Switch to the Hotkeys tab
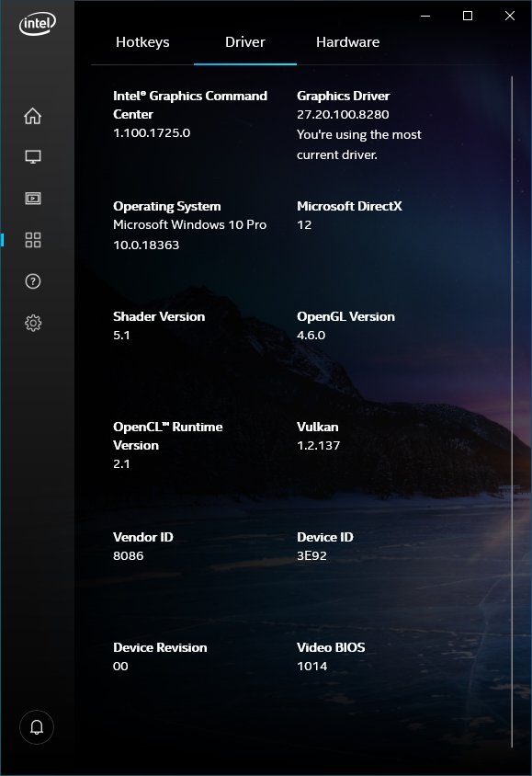 pyautogui.click(x=142, y=42)
